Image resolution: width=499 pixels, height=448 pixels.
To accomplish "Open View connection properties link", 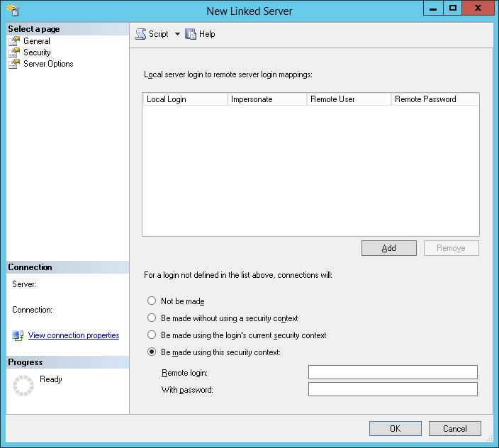I will (74, 335).
